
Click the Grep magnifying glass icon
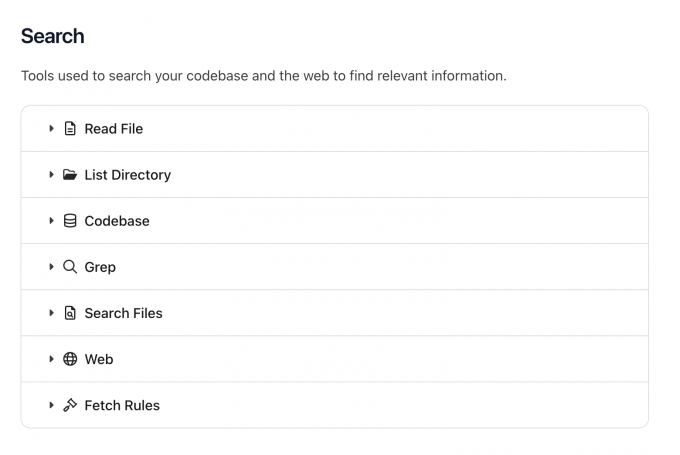tap(70, 267)
